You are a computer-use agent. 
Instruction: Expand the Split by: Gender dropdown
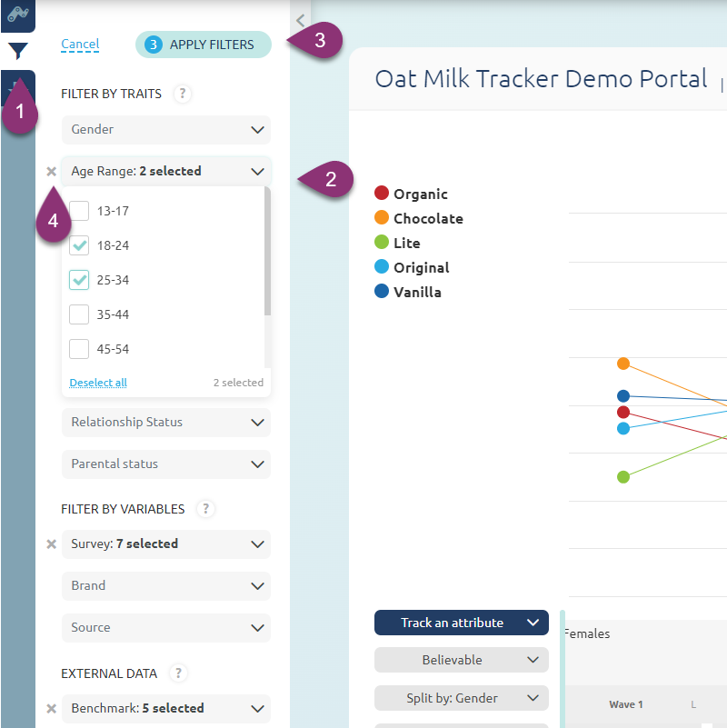(461, 698)
